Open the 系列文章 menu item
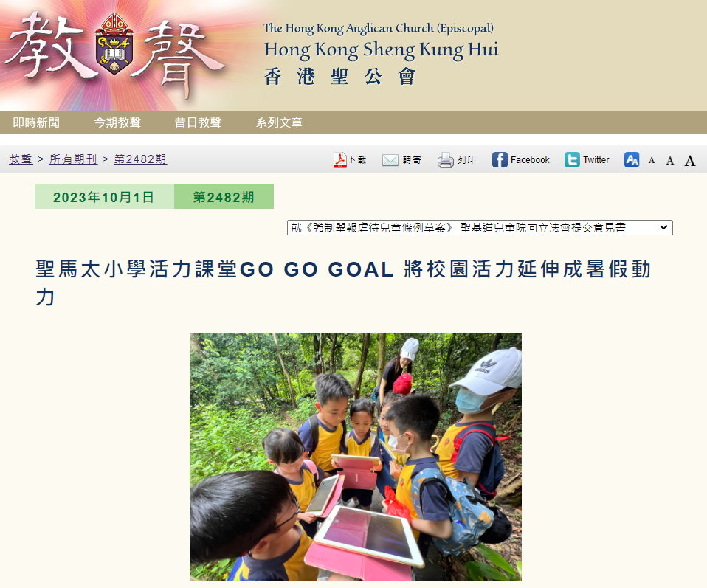The height and width of the screenshot is (588, 707). pos(279,122)
